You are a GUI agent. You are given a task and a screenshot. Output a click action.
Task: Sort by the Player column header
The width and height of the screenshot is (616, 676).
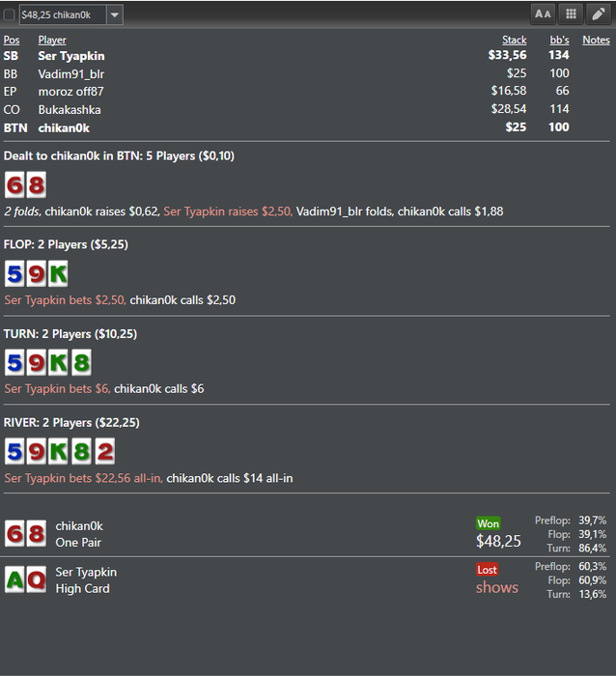point(52,41)
